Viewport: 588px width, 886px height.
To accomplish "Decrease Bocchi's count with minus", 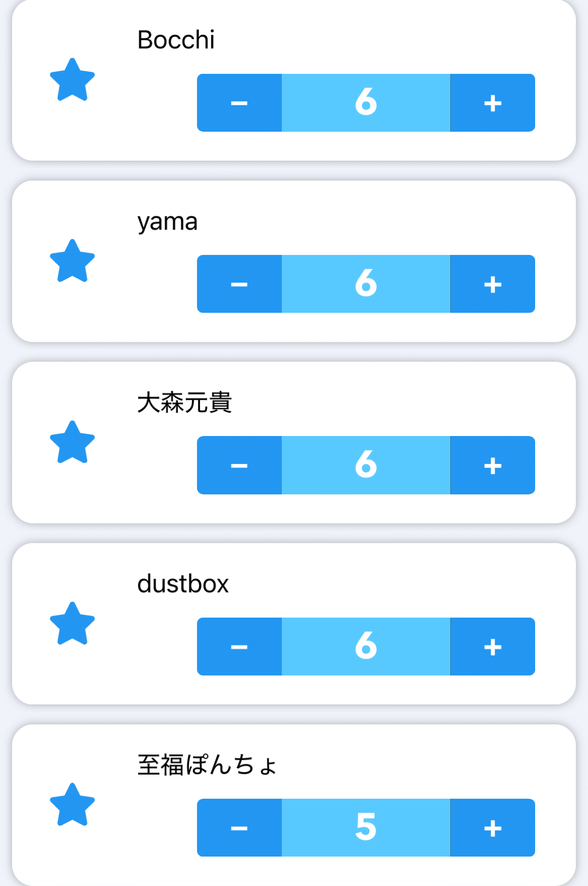I will 239,103.
